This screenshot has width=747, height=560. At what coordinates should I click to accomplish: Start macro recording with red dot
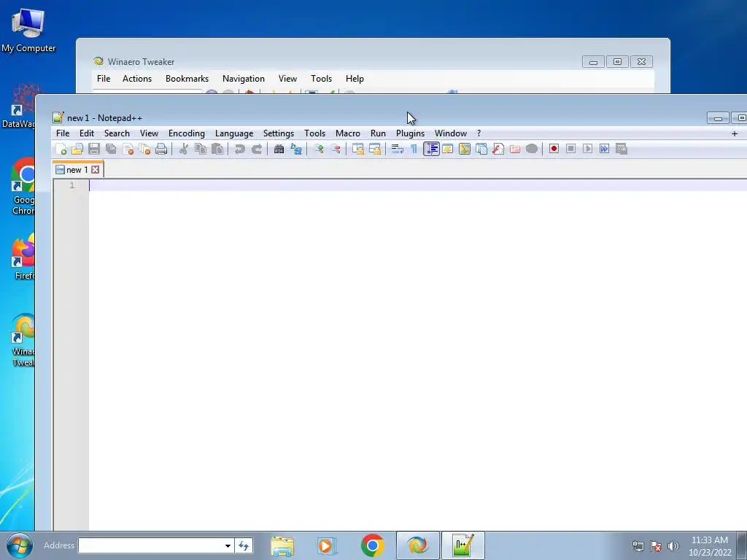click(554, 149)
